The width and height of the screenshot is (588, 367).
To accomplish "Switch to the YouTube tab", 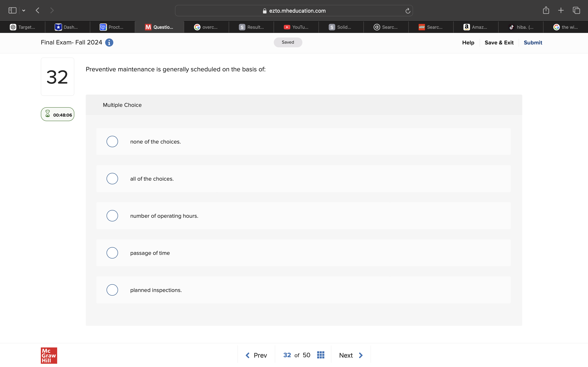I will pyautogui.click(x=296, y=27).
